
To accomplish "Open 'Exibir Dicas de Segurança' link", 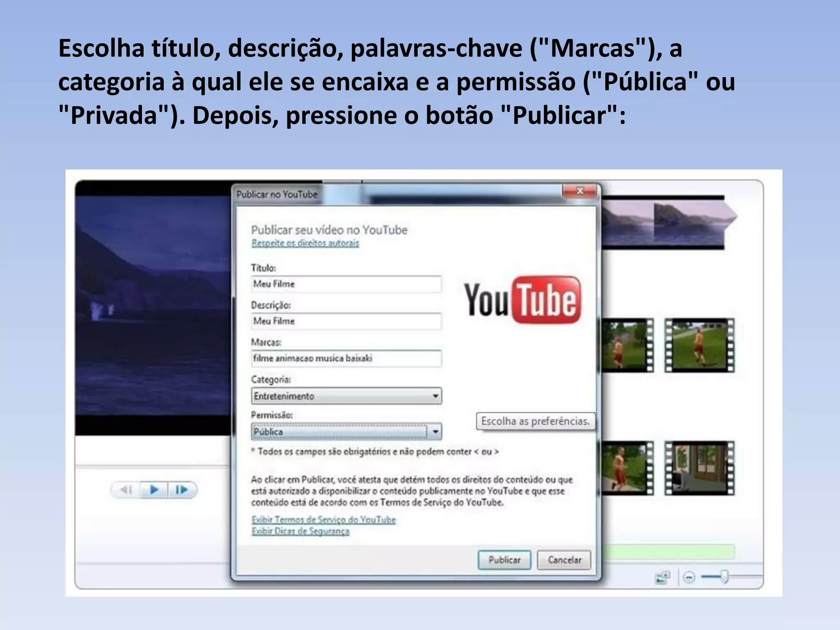I will tap(301, 531).
